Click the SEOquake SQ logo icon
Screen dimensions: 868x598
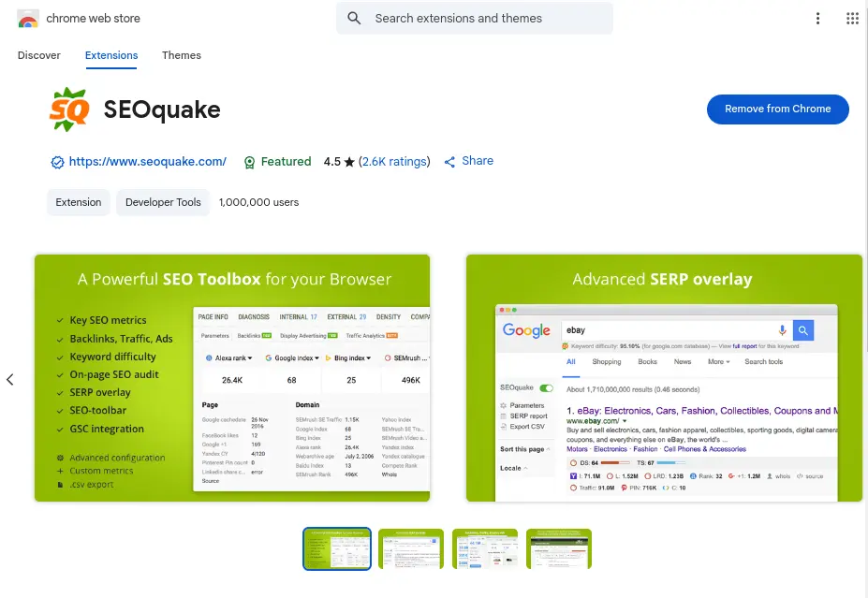click(x=69, y=109)
